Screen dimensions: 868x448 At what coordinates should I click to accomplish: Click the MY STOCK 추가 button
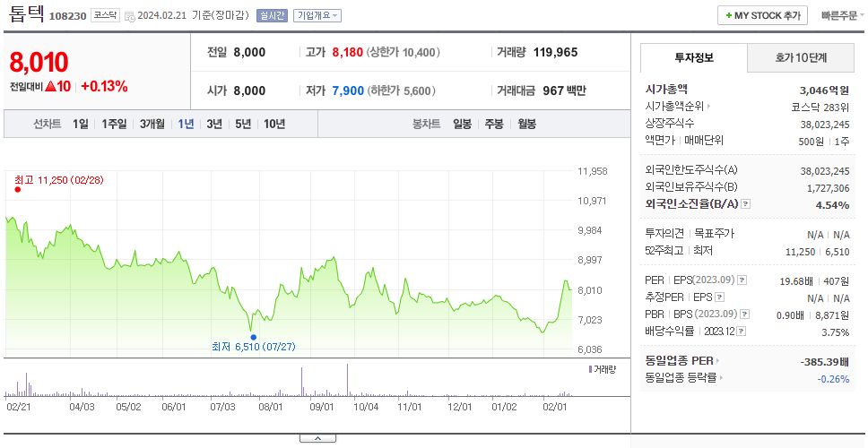coord(763,15)
